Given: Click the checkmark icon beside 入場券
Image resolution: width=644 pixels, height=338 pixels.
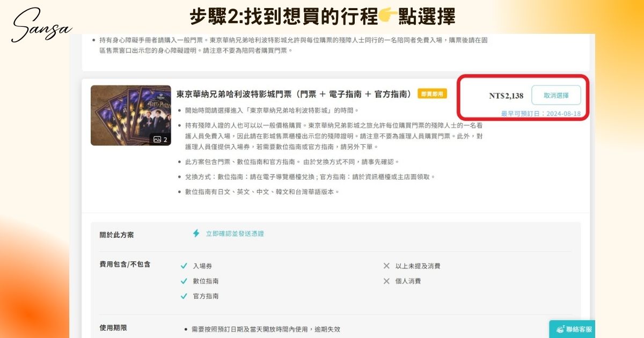Looking at the screenshot, I should pyautogui.click(x=184, y=266).
